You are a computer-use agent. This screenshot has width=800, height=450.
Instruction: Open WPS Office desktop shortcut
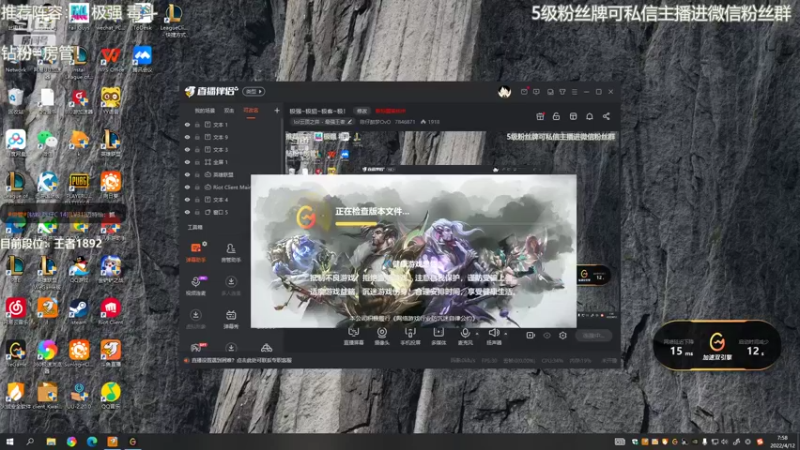tap(110, 58)
